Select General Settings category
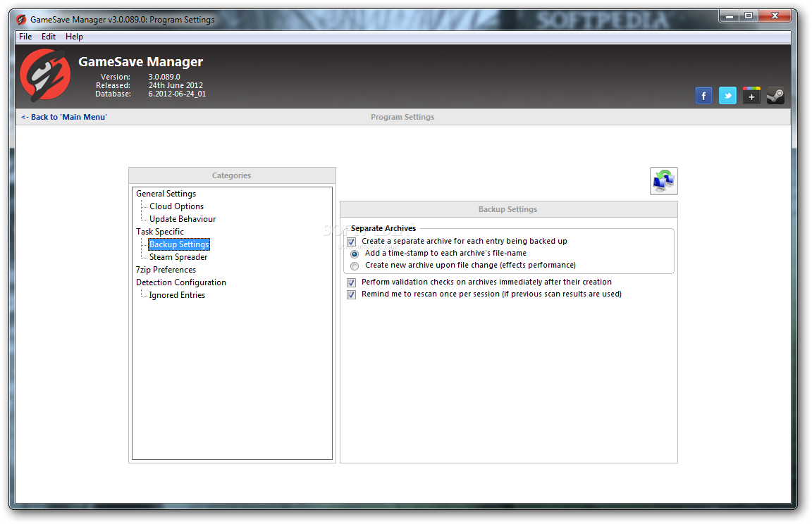This screenshot has height=524, width=812. point(166,194)
